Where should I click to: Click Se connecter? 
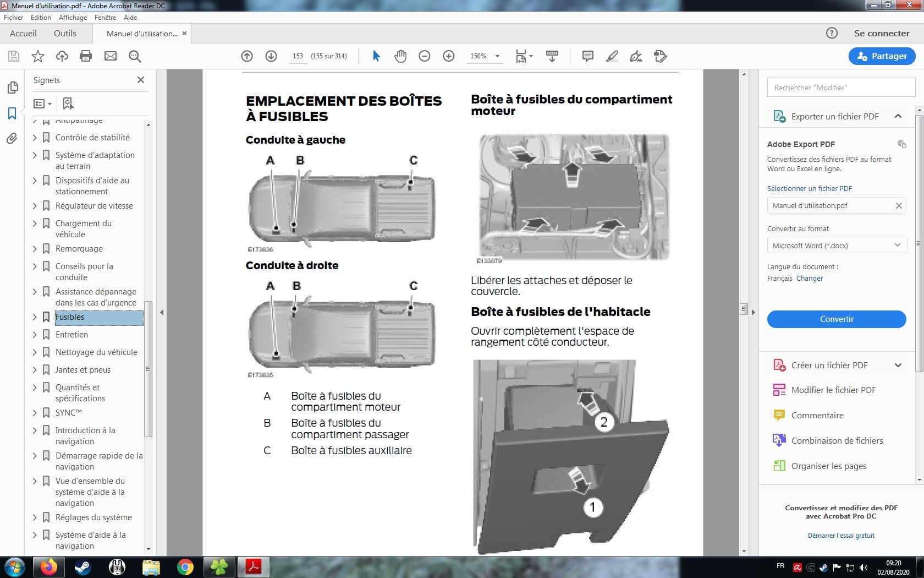click(x=882, y=33)
